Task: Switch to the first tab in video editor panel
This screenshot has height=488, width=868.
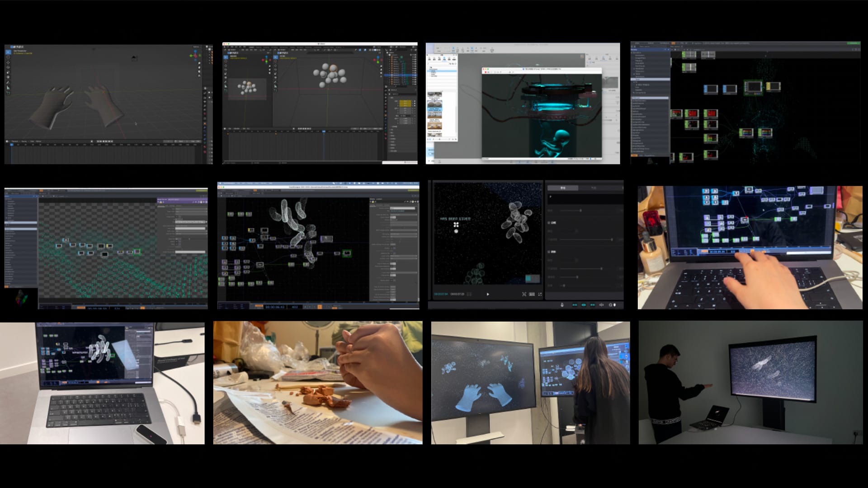Action: (x=563, y=188)
